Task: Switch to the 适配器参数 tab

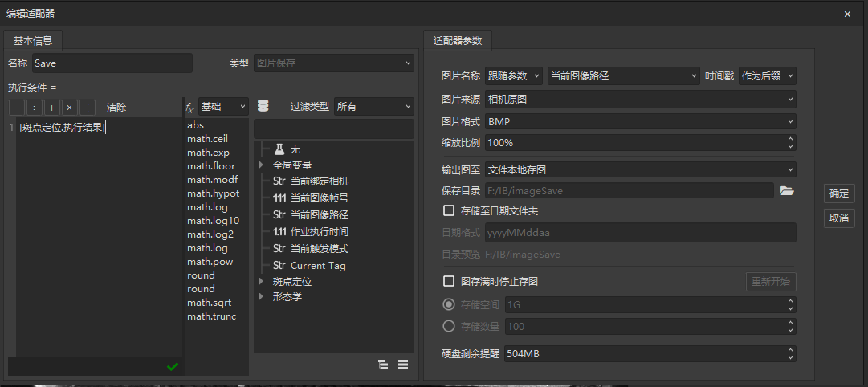Action: pos(458,40)
